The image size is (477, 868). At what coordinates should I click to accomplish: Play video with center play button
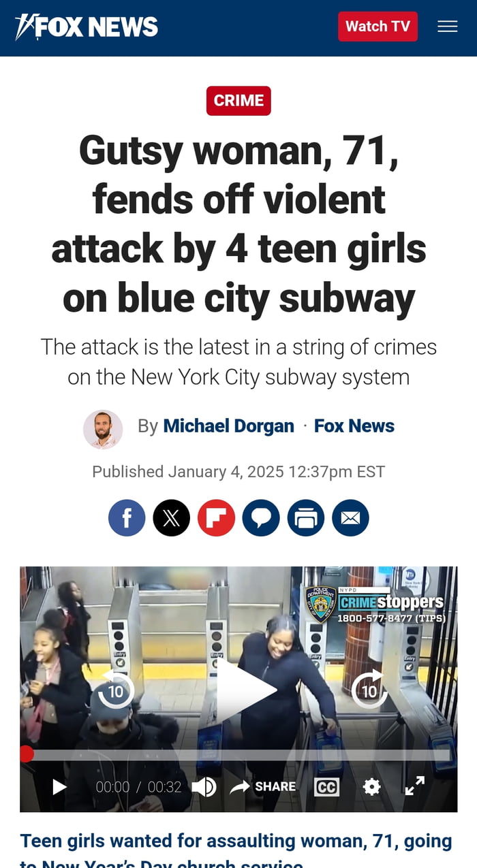(244, 688)
